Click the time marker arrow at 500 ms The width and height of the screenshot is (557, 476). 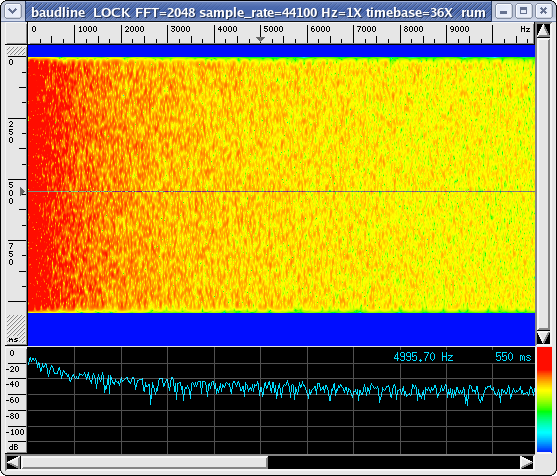click(x=22, y=192)
